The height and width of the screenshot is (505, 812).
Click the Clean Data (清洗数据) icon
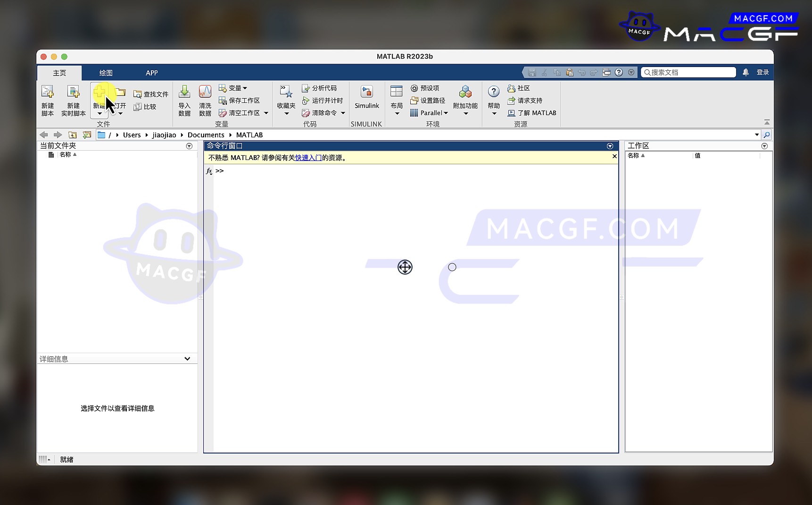tap(205, 92)
